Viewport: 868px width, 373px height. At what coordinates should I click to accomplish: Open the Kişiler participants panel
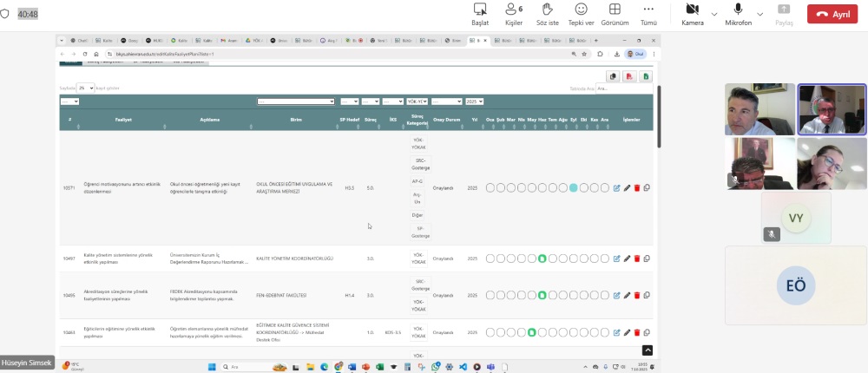coord(514,13)
